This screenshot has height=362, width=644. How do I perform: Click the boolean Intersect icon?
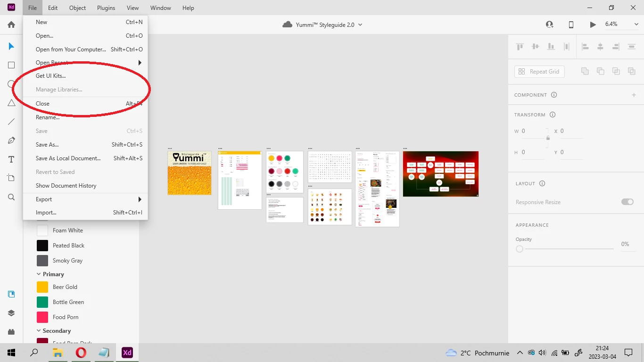[616, 71]
